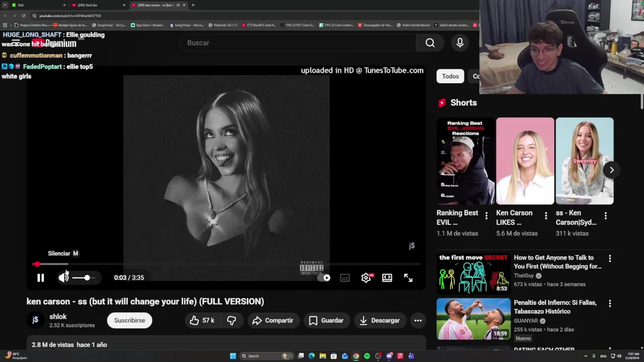
Task: Enter fullscreen in the video player
Action: coord(408,278)
